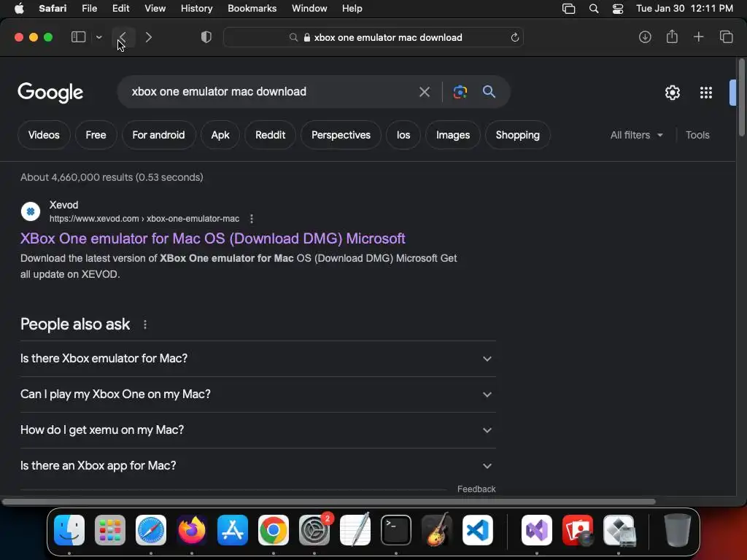Select the Perspectives filter chip
The width and height of the screenshot is (747, 560).
pyautogui.click(x=341, y=135)
